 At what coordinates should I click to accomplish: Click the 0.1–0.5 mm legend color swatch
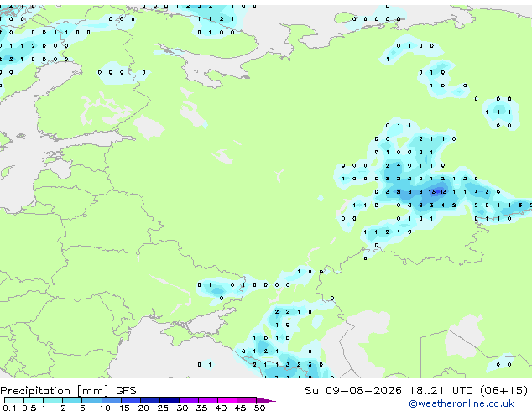[14, 400]
